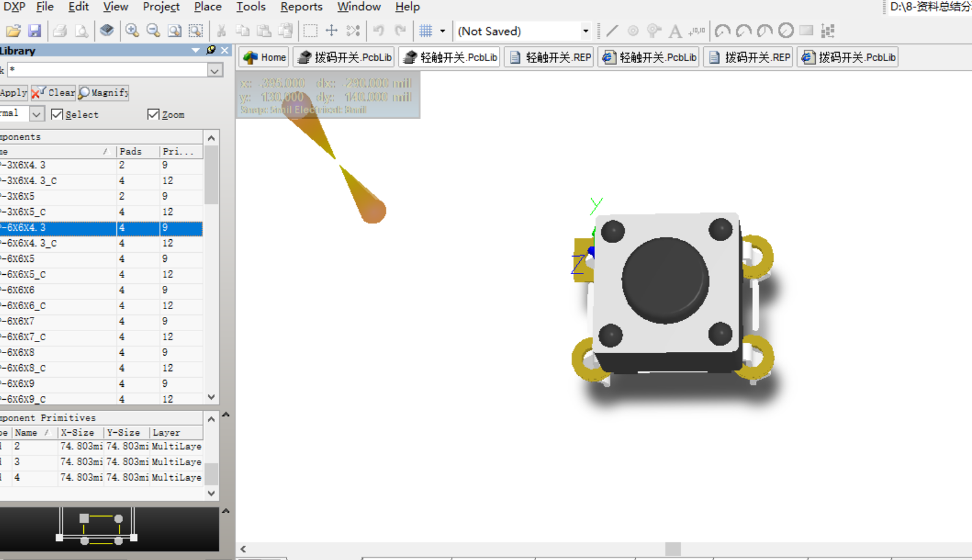Open a document with the folder icon
The width and height of the screenshot is (972, 560).
pos(13,31)
